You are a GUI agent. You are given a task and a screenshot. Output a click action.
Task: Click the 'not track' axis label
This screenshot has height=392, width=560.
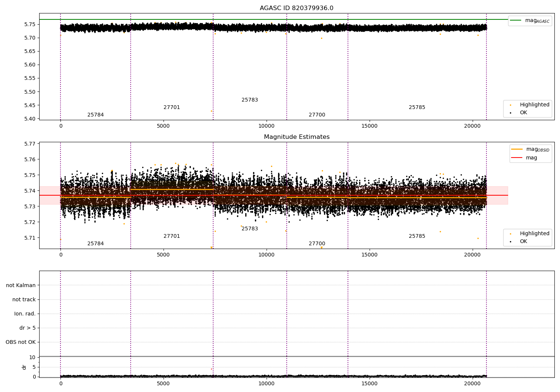tap(24, 299)
